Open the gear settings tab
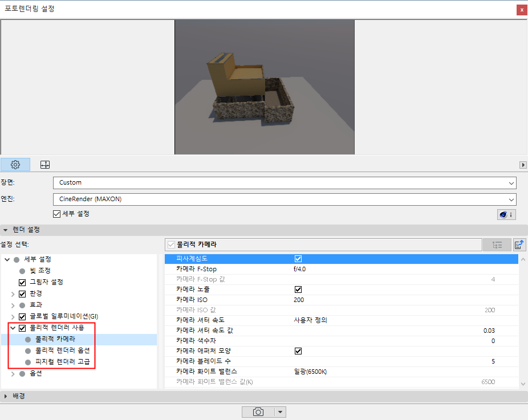528x420 pixels. pos(15,165)
